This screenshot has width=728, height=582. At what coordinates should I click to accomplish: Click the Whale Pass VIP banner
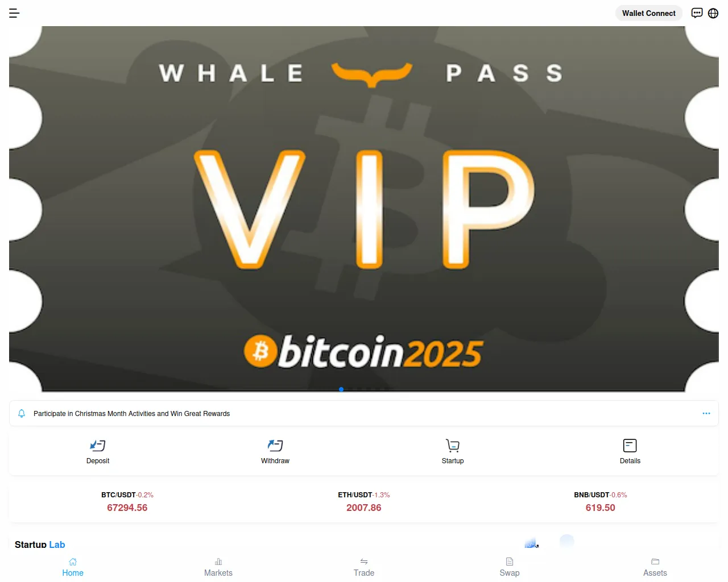tap(364, 209)
